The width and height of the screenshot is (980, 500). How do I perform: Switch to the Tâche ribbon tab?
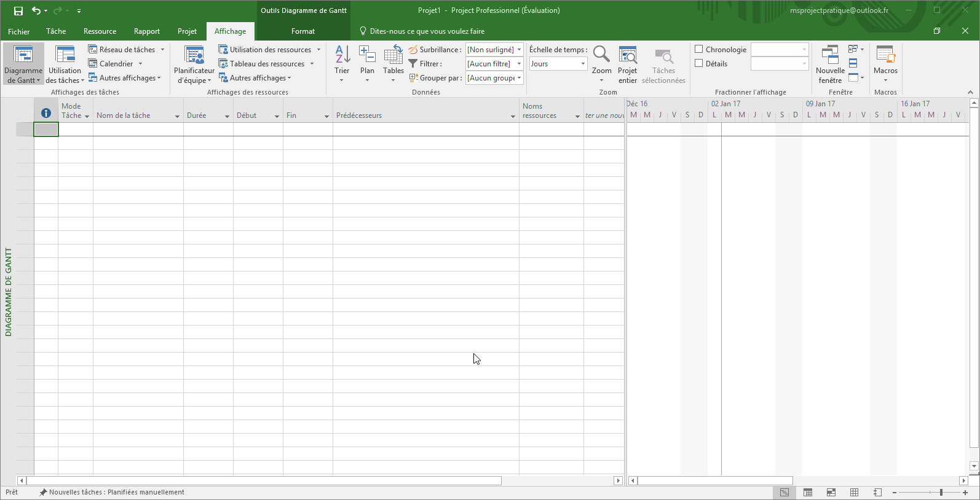(56, 31)
